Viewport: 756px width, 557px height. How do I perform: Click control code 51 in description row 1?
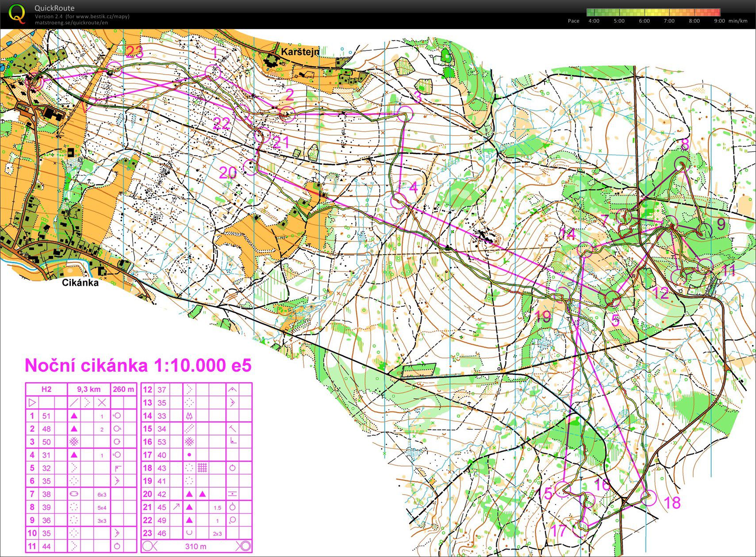[46, 416]
